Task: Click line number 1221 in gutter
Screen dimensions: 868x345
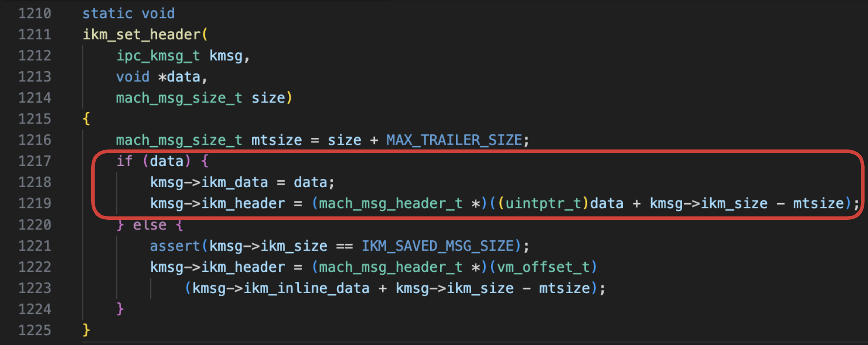Action: pyautogui.click(x=35, y=246)
